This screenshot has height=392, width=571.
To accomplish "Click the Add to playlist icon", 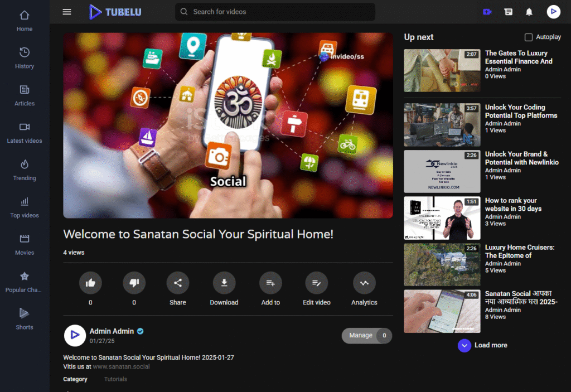I will [270, 283].
